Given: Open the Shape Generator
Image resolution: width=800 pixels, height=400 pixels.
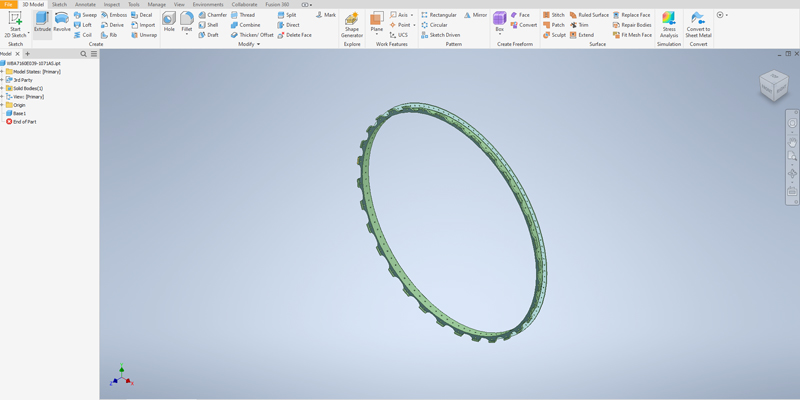Looking at the screenshot, I should [352, 25].
